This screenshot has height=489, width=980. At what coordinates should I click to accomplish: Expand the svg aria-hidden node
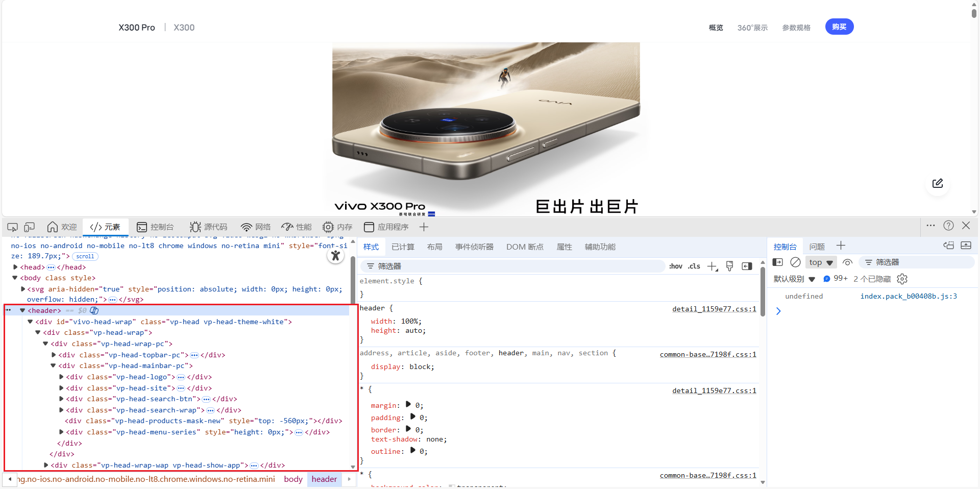[23, 289]
